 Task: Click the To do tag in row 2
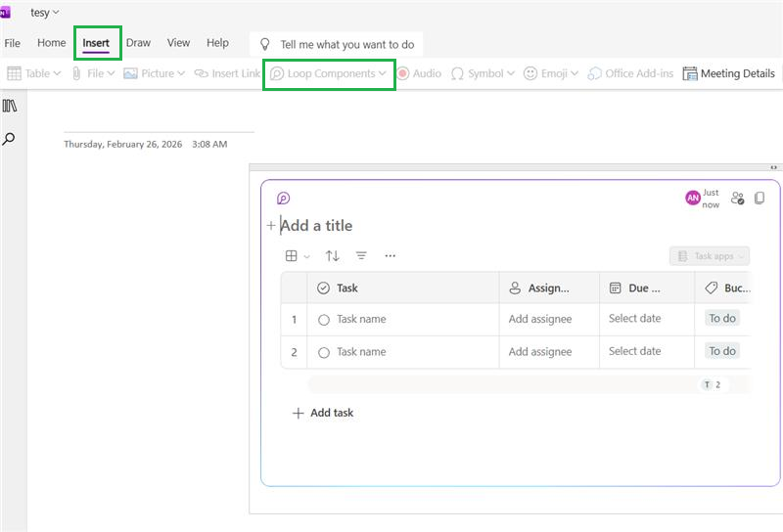(722, 351)
